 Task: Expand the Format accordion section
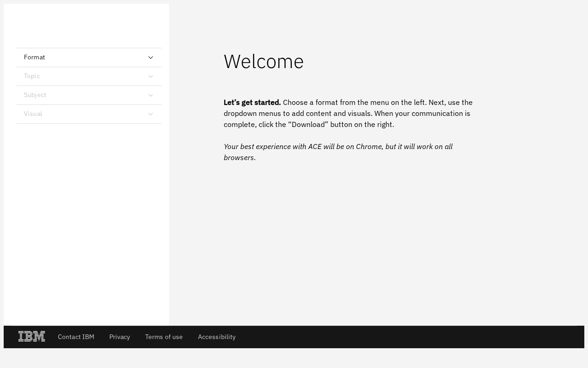(89, 57)
